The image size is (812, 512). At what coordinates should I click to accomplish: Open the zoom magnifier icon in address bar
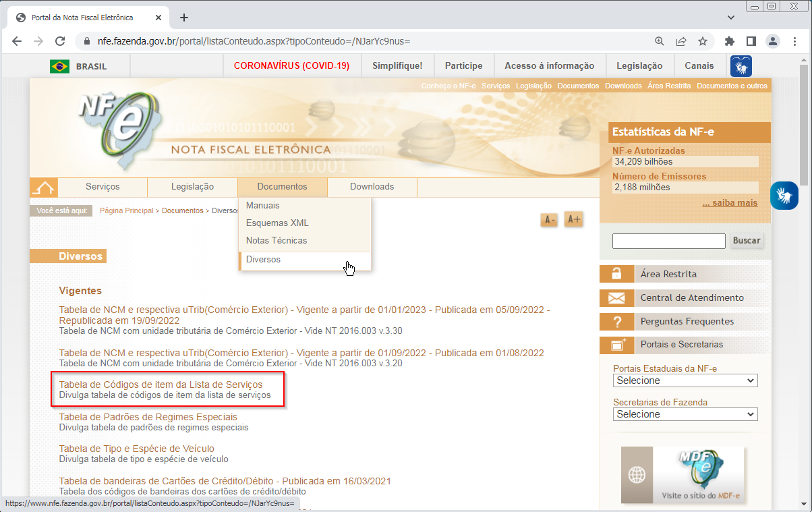(660, 41)
